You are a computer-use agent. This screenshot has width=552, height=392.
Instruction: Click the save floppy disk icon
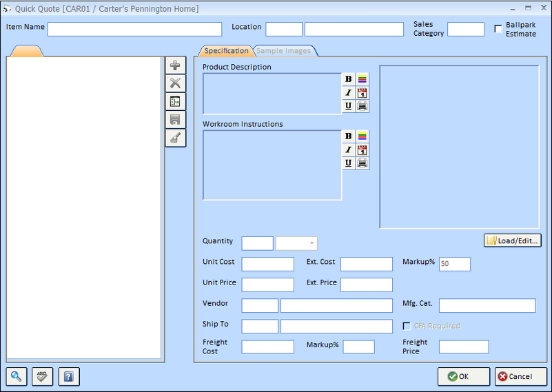(x=175, y=120)
